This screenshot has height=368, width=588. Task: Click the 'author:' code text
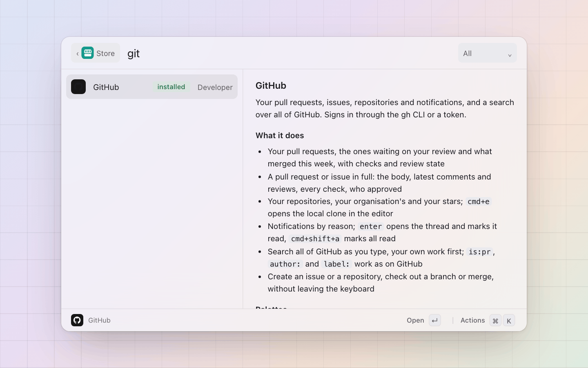pos(285,264)
